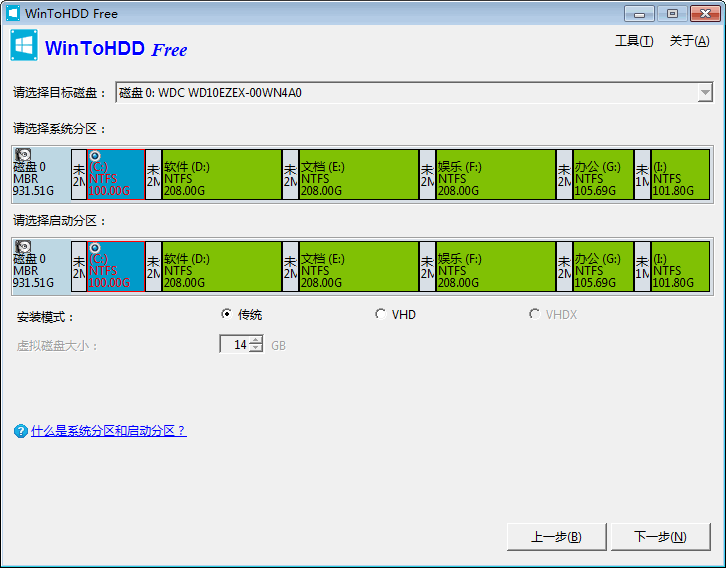Click the 下一步(N) button
This screenshot has height=568, width=726.
pyautogui.click(x=660, y=537)
